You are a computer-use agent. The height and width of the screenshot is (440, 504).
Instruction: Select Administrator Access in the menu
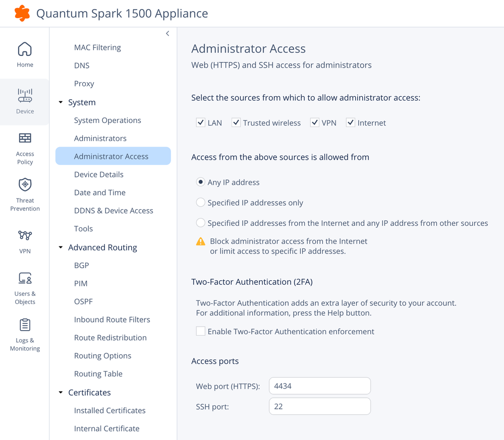(113, 156)
